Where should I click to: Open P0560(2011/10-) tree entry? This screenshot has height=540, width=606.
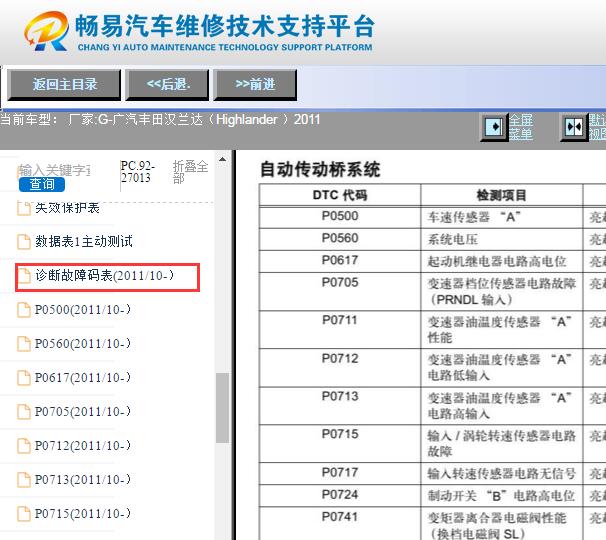coord(83,344)
